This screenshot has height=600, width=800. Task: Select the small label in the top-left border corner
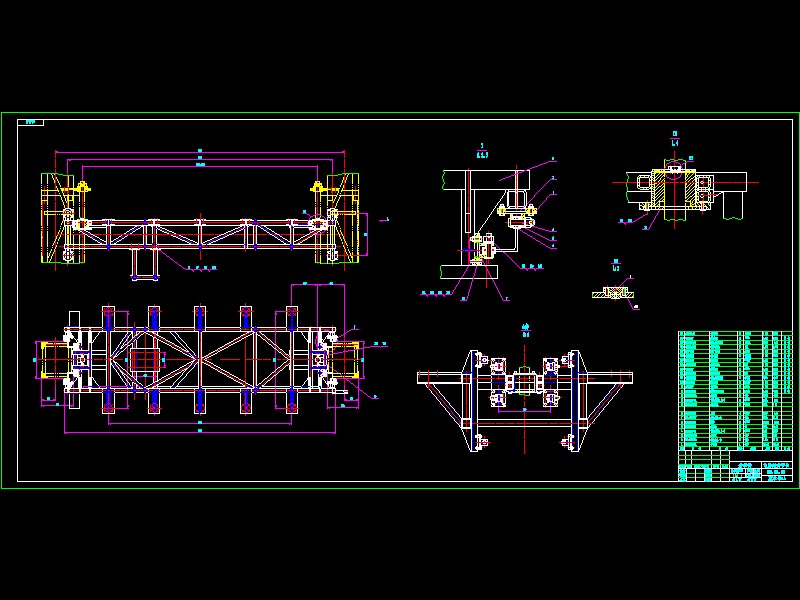pyautogui.click(x=30, y=120)
